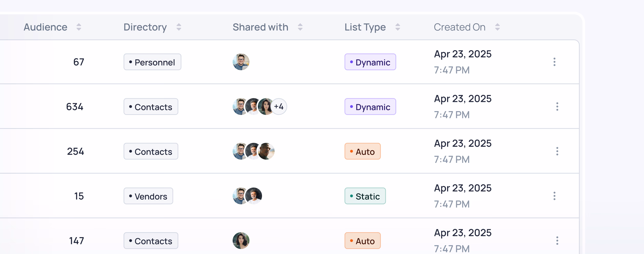Sort by the Directory column arrows
644x254 pixels.
[x=179, y=27]
